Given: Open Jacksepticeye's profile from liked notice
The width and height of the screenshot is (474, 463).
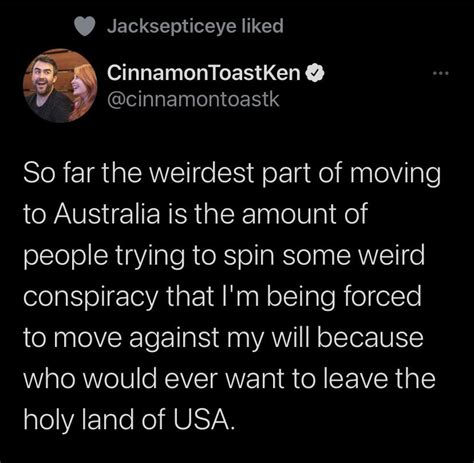Looking at the screenshot, I should [171, 26].
